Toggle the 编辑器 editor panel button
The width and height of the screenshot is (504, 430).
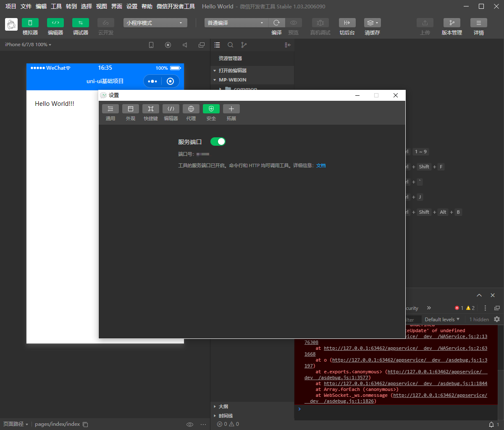click(55, 23)
